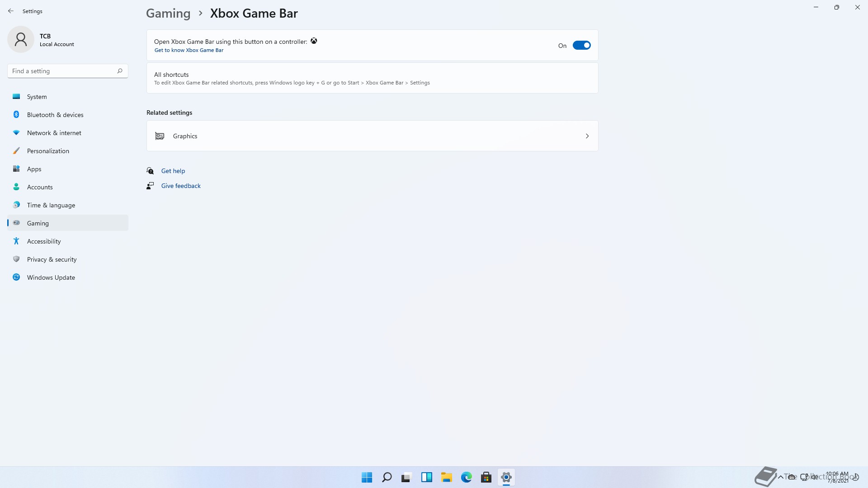Click the Apps icon in sidebar

pos(16,169)
